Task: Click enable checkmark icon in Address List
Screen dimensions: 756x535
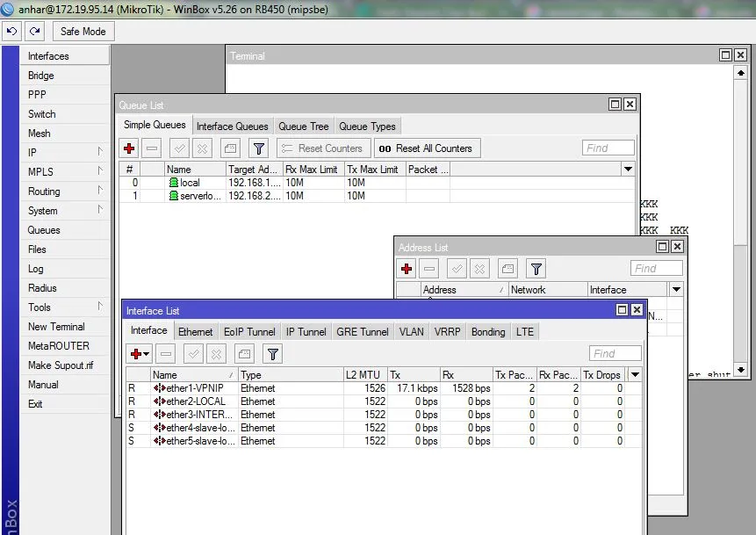Action: point(457,269)
